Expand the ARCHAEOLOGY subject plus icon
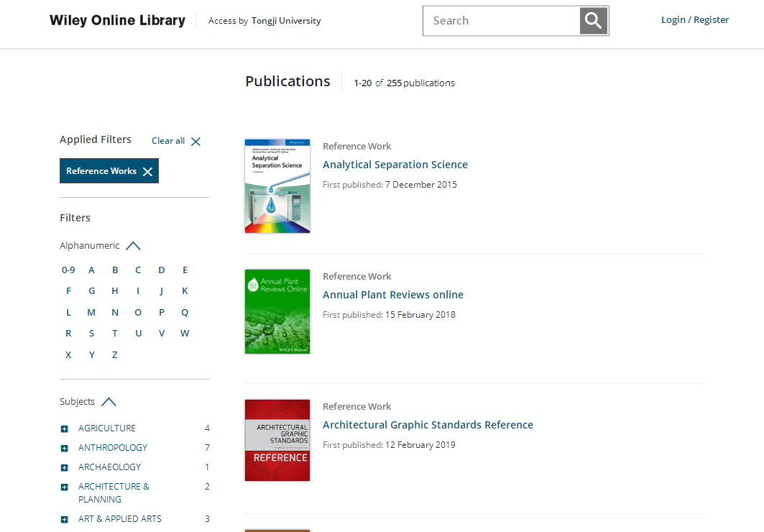This screenshot has width=764, height=532. (x=64, y=468)
